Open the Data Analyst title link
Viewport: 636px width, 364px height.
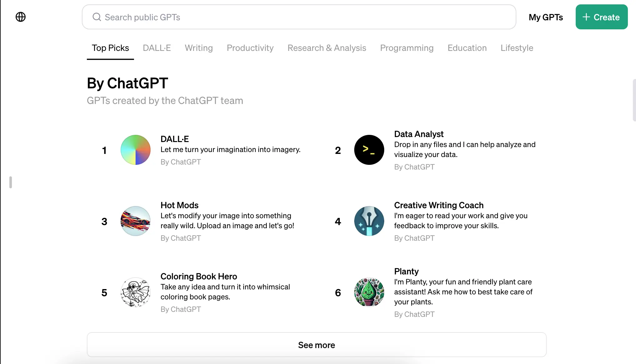(x=419, y=134)
